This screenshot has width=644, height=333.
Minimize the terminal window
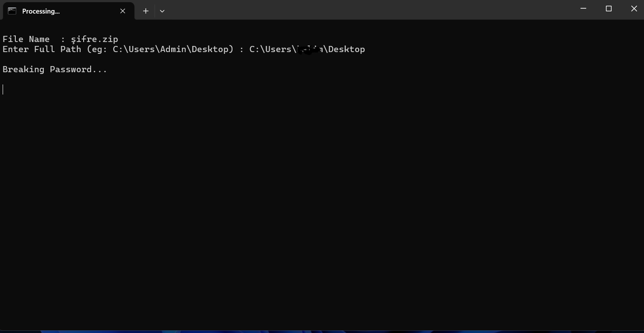coord(583,9)
